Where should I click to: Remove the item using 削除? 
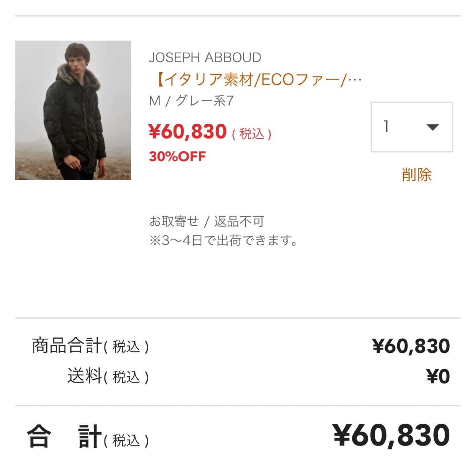point(417,175)
